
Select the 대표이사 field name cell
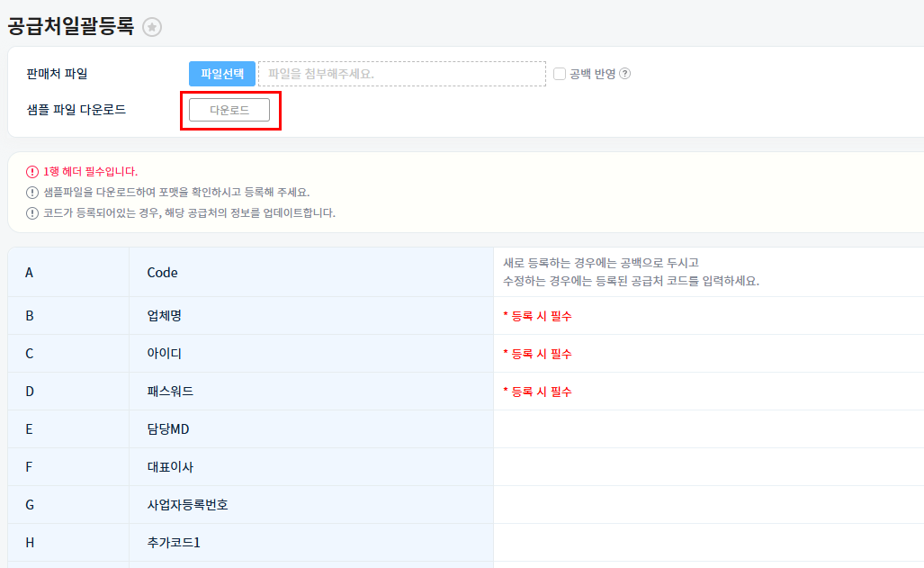click(170, 467)
